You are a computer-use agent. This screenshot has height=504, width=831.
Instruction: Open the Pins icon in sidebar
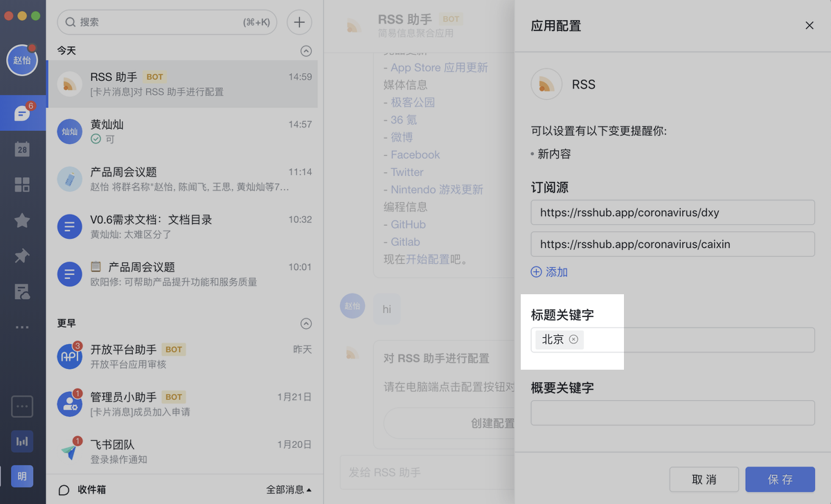tap(22, 256)
